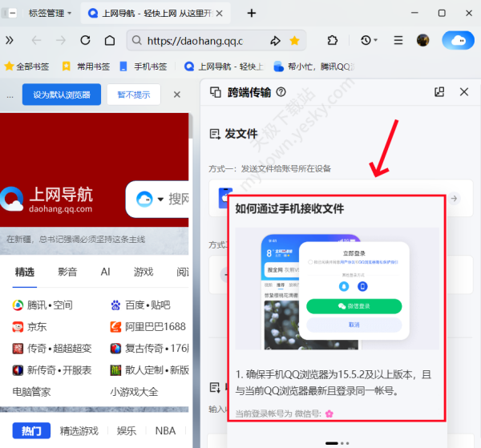
Task: Switch to the 影音 tab
Action: click(x=67, y=272)
